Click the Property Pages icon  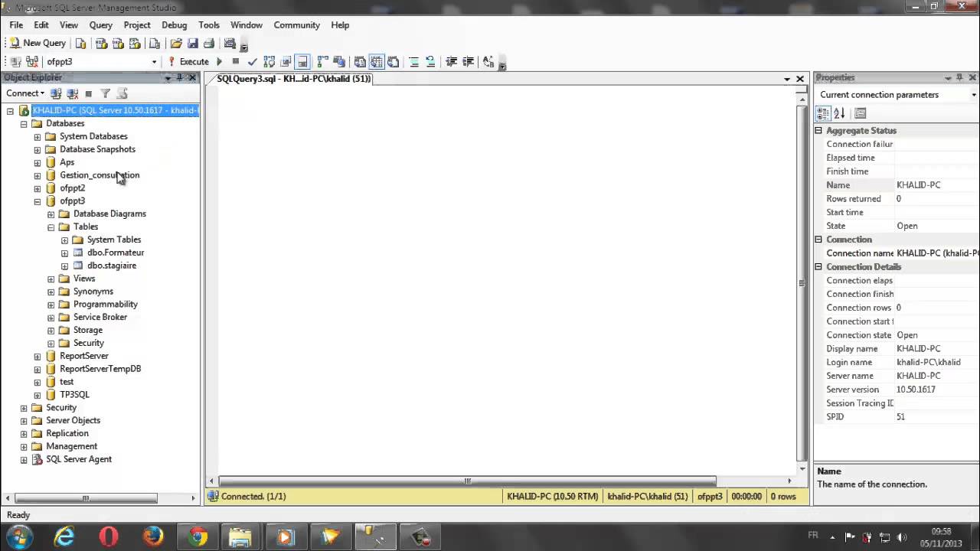click(861, 113)
